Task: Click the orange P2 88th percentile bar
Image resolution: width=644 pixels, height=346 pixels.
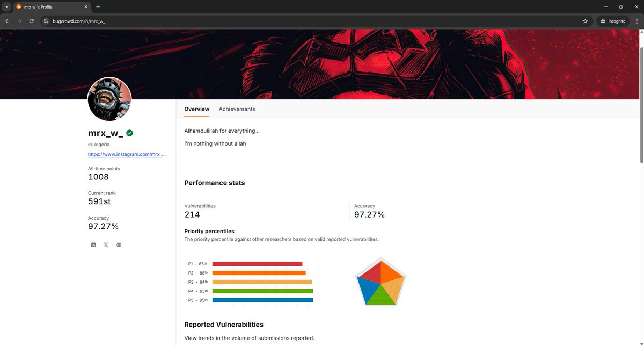Action: (x=259, y=273)
